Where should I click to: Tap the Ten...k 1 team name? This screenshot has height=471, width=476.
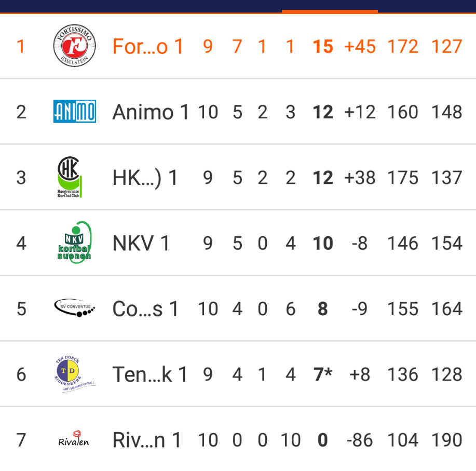click(149, 374)
